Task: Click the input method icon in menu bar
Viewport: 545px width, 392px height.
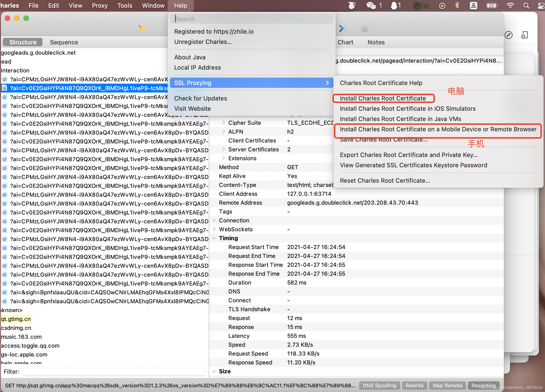Action: point(473,6)
